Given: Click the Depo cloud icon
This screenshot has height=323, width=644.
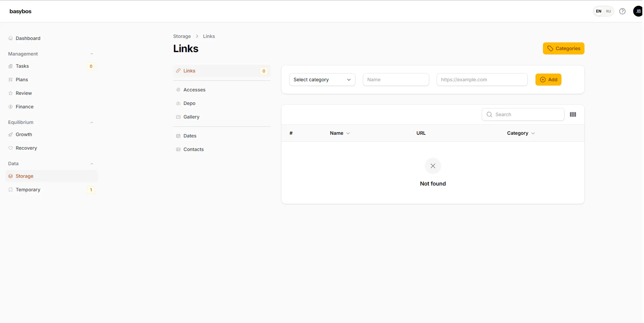Looking at the screenshot, I should coord(178,103).
